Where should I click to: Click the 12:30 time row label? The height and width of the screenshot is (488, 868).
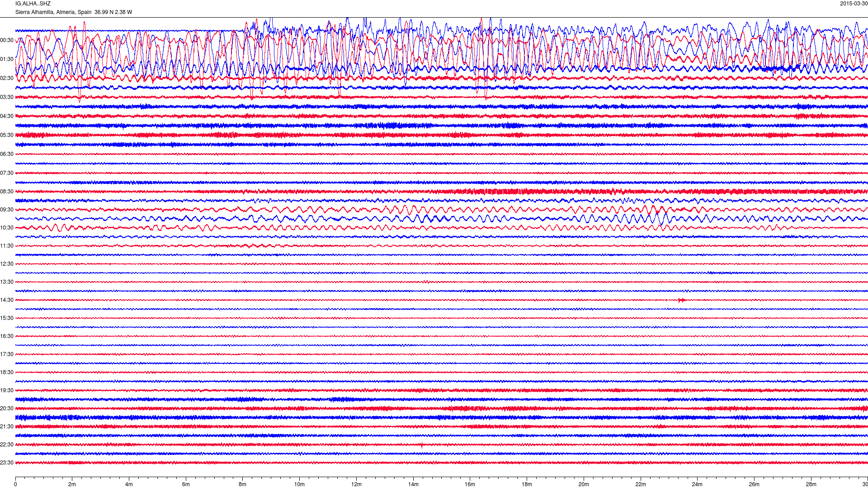pos(7,264)
